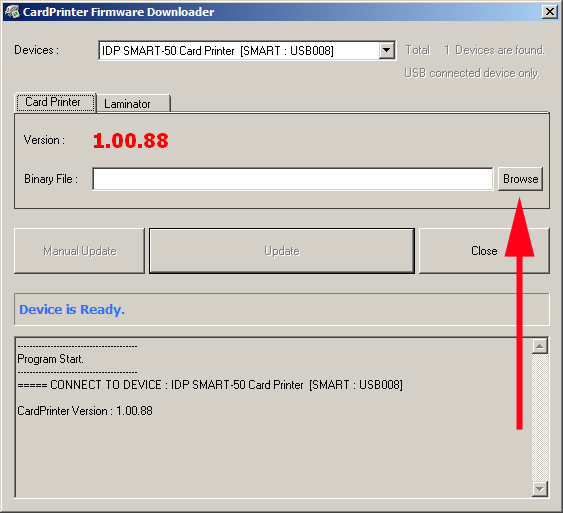Click the log scrollbar track
Image resolution: width=563 pixels, height=513 pixels.
[540, 417]
